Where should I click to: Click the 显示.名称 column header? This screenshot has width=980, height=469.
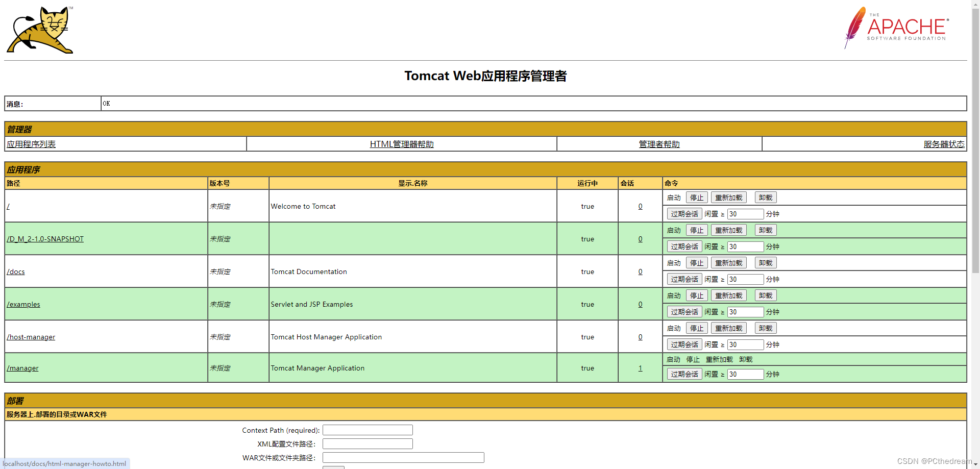[413, 183]
